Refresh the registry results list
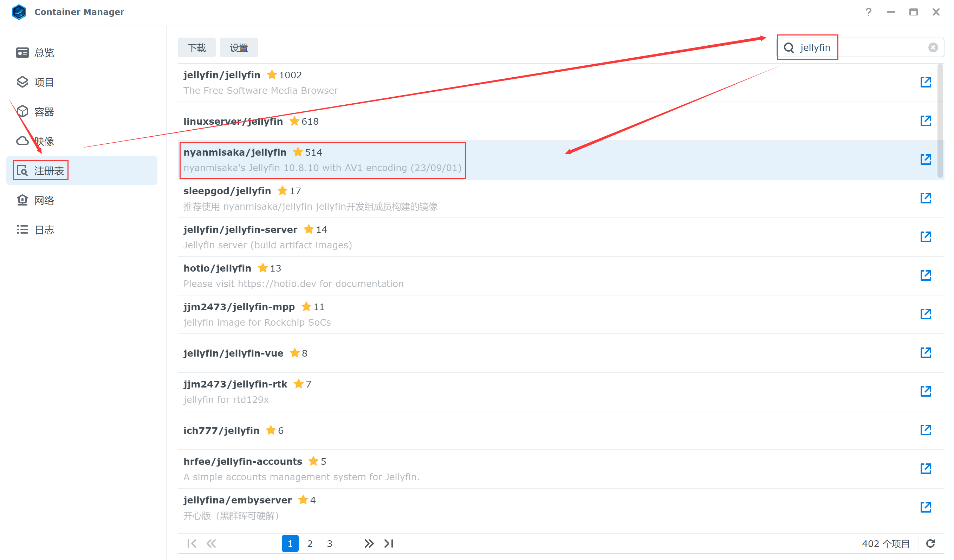This screenshot has height=560, width=954. click(x=930, y=543)
